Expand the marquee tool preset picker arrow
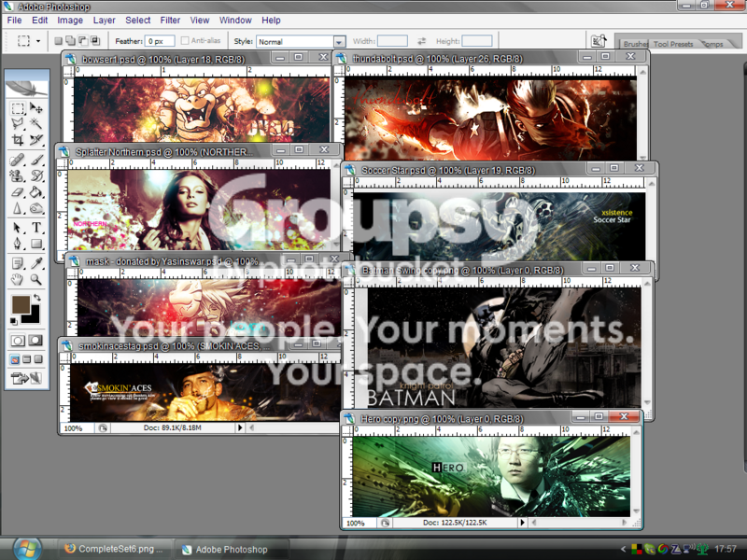 pyautogui.click(x=38, y=41)
